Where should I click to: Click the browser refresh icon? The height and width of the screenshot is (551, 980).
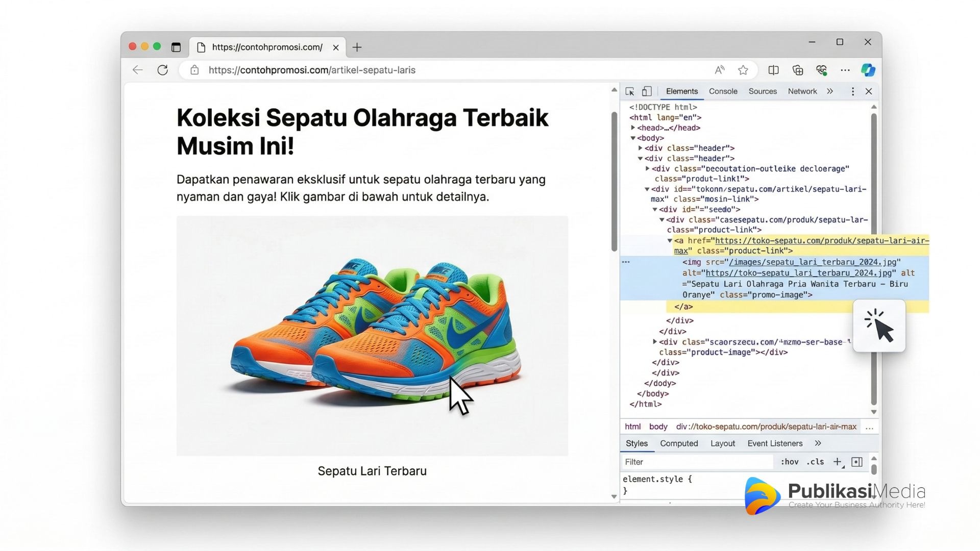162,70
